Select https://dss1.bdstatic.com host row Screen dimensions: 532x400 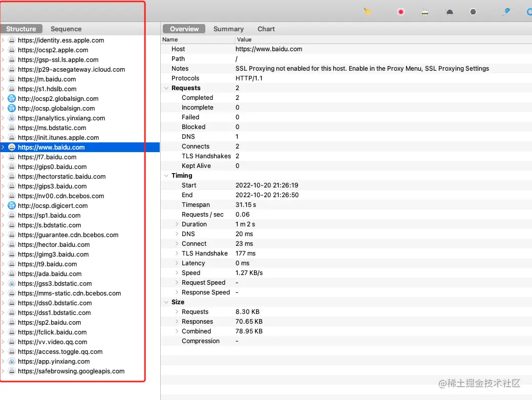pos(80,312)
